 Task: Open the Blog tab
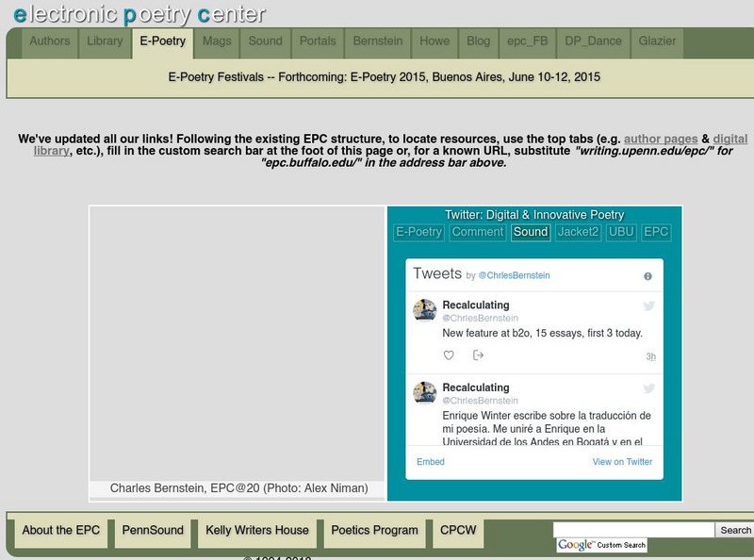(479, 41)
